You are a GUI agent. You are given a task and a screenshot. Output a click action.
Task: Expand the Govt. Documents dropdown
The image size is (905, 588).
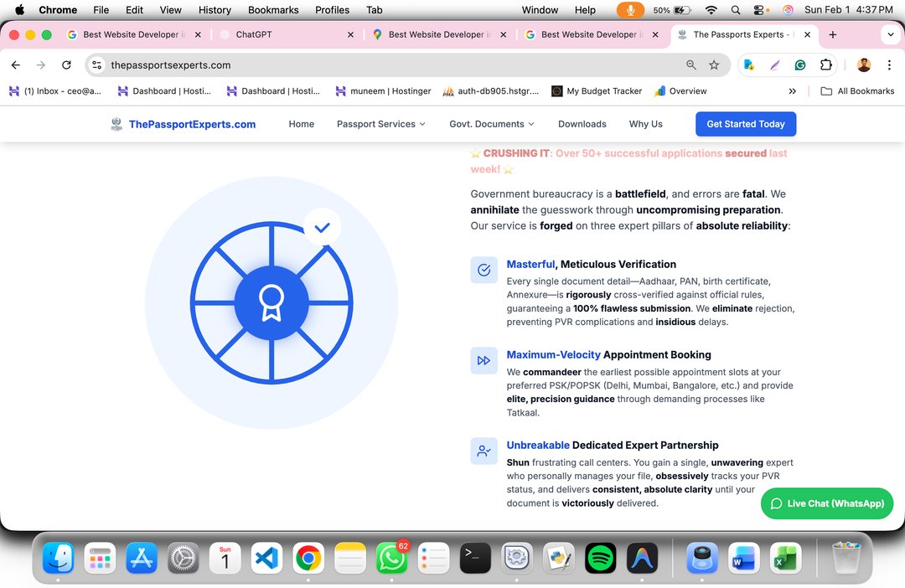coord(491,124)
